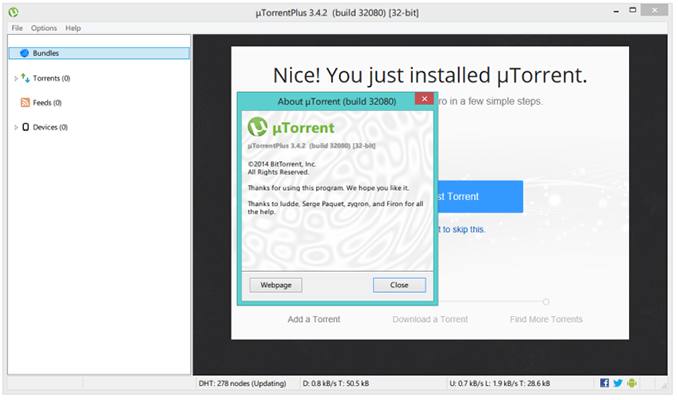The width and height of the screenshot is (678, 400).
Task: Open the Options menu
Action: pos(44,28)
